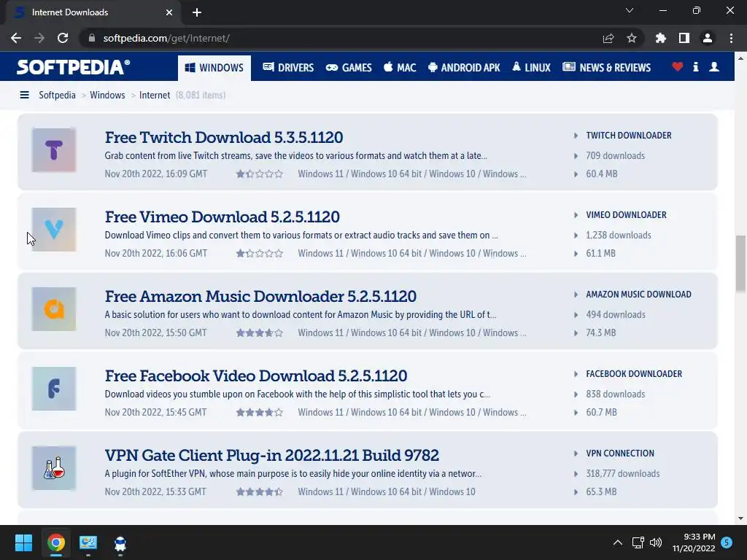The width and height of the screenshot is (747, 560).
Task: Open the Softpedia hamburger menu icon
Action: click(24, 96)
